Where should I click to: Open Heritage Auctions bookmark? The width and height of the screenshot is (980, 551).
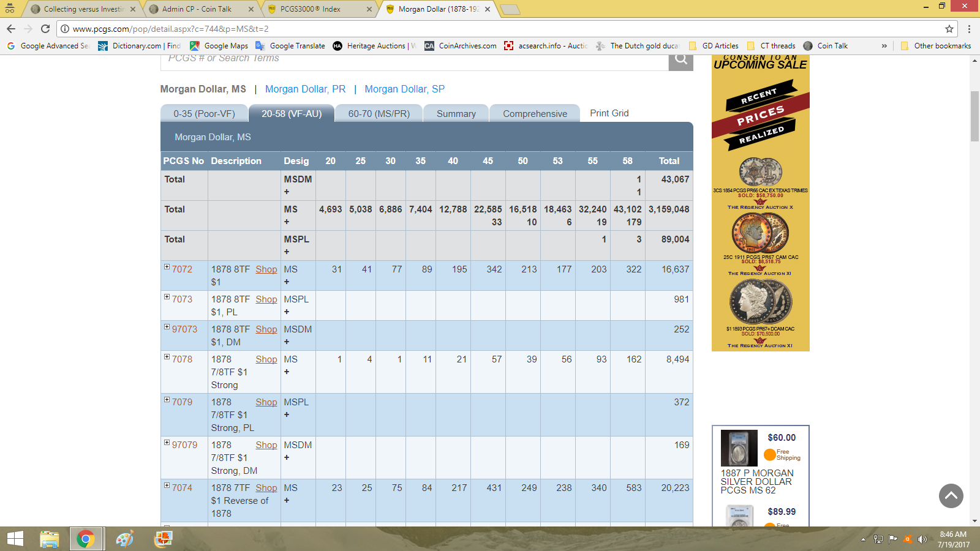click(375, 46)
